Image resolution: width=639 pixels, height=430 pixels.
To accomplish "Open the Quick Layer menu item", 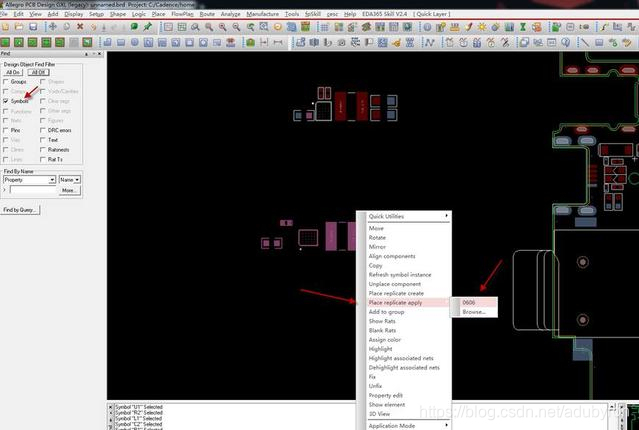I will point(432,14).
